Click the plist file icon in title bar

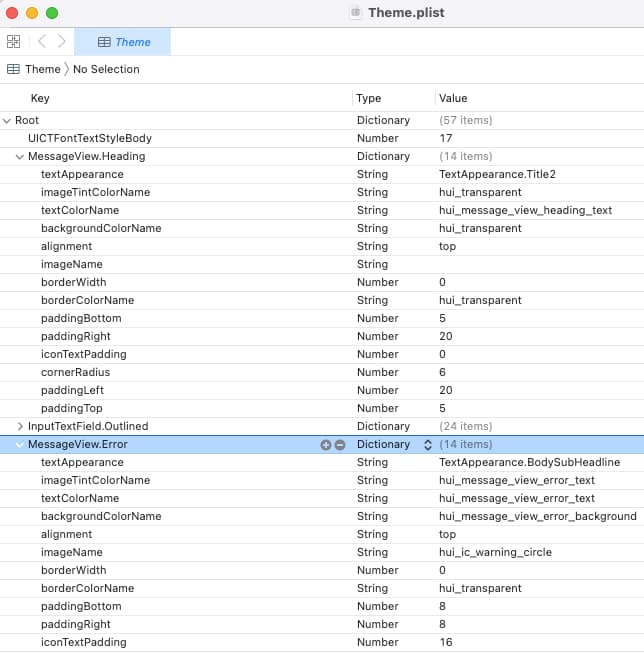pyautogui.click(x=356, y=12)
